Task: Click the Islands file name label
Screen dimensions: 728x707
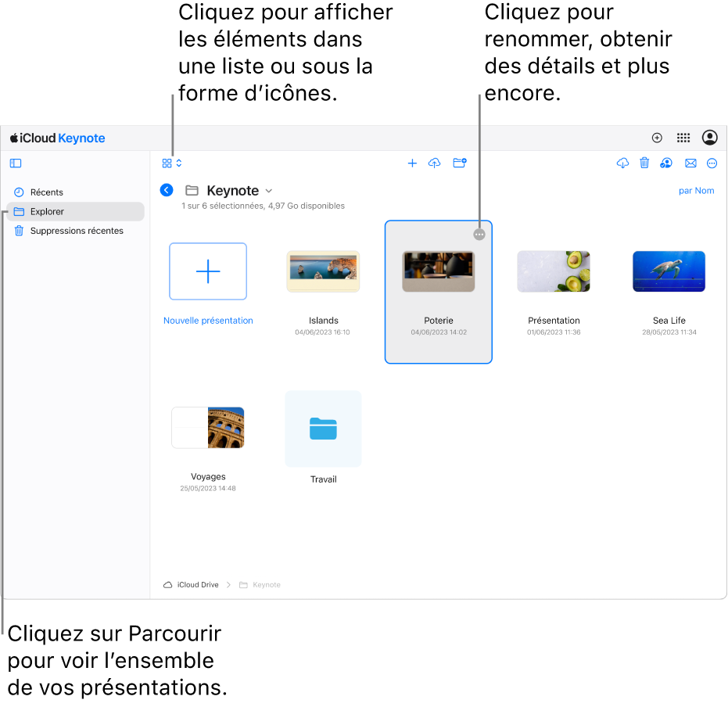Action: click(x=324, y=321)
